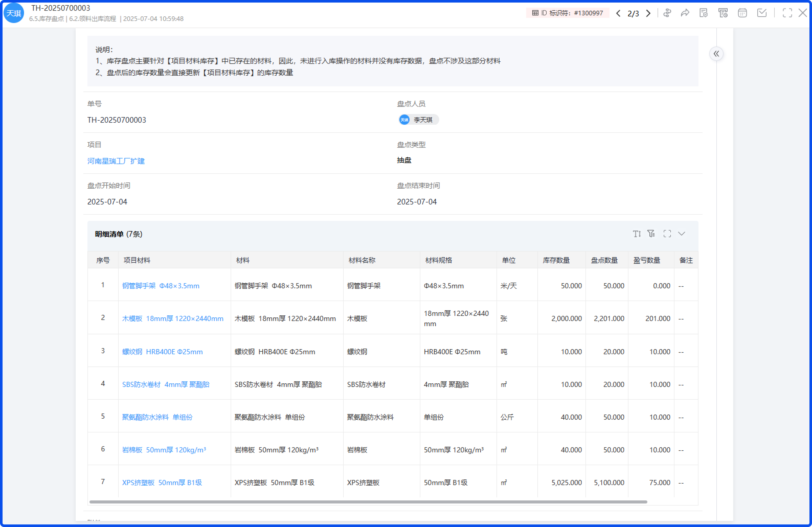The height and width of the screenshot is (527, 812).
Task: Click the share forward arrow icon
Action: coord(685,13)
